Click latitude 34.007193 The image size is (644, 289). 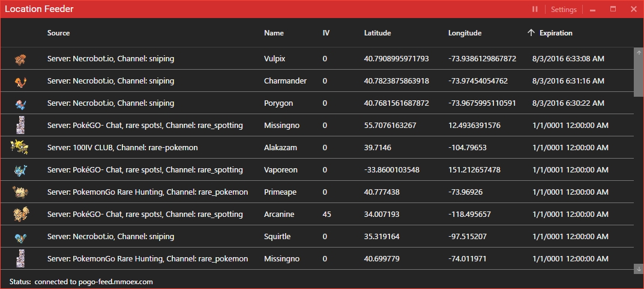point(382,214)
